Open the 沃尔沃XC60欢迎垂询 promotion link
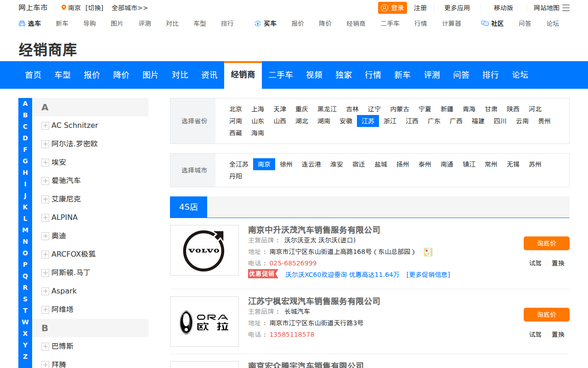Viewport: 588px width, 368px height. pyautogui.click(x=342, y=275)
